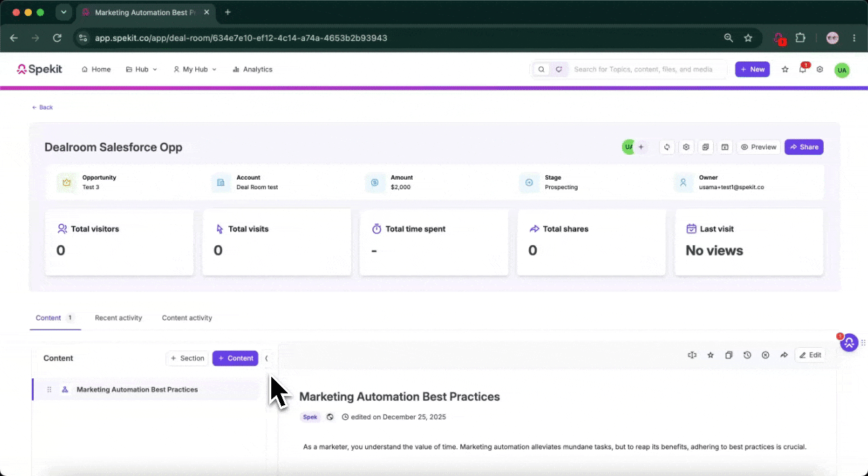Image resolution: width=868 pixels, height=476 pixels.
Task: Click the purple New button
Action: (752, 69)
